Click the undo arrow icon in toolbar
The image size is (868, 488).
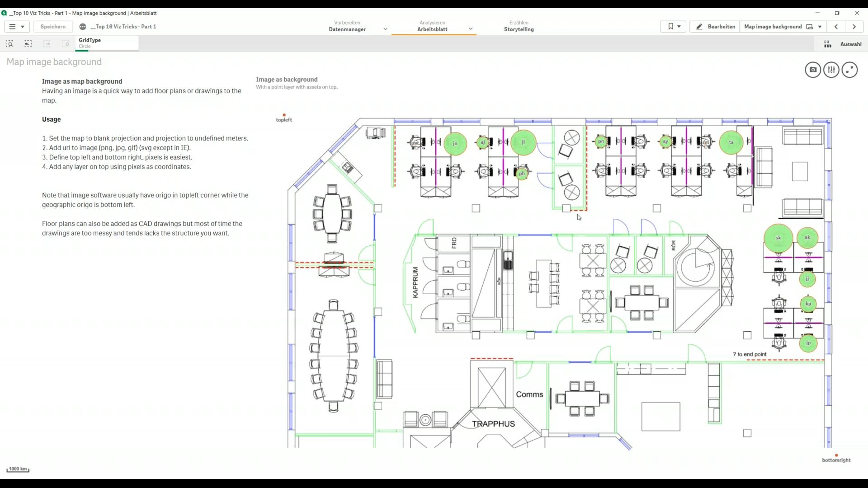click(x=28, y=43)
